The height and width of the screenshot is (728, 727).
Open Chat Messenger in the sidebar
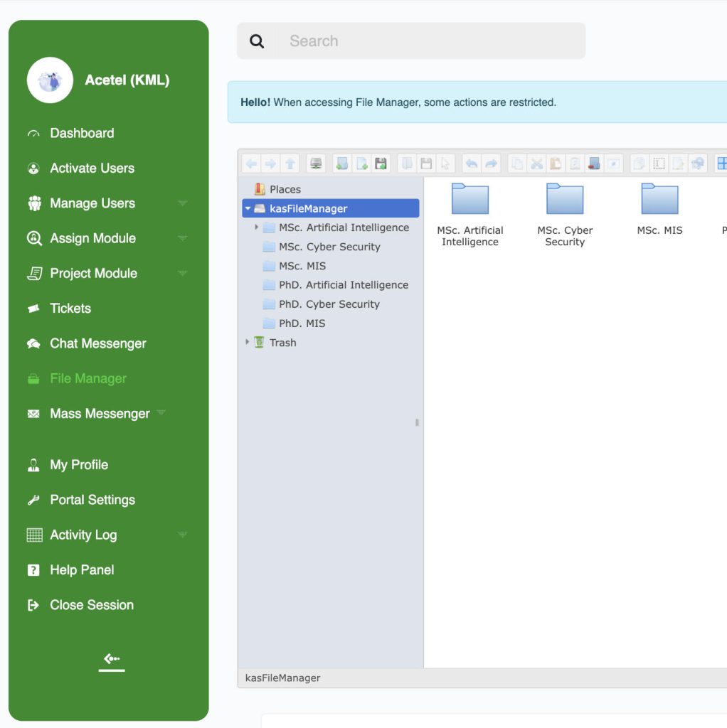pos(97,343)
